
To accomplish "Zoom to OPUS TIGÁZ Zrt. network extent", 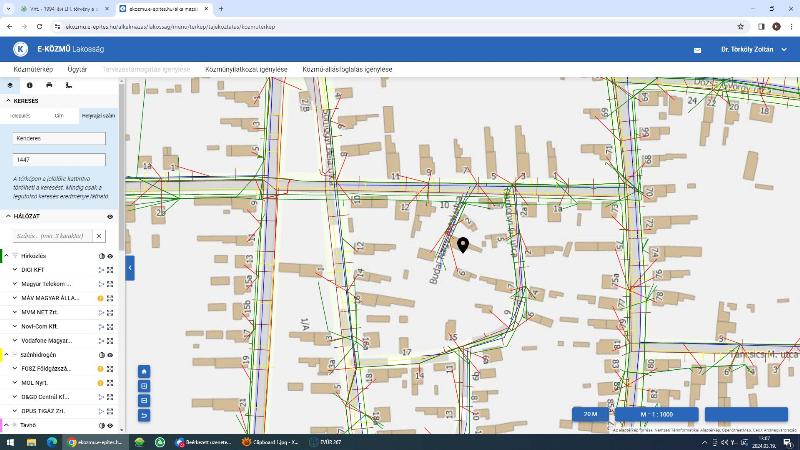I will [x=110, y=411].
